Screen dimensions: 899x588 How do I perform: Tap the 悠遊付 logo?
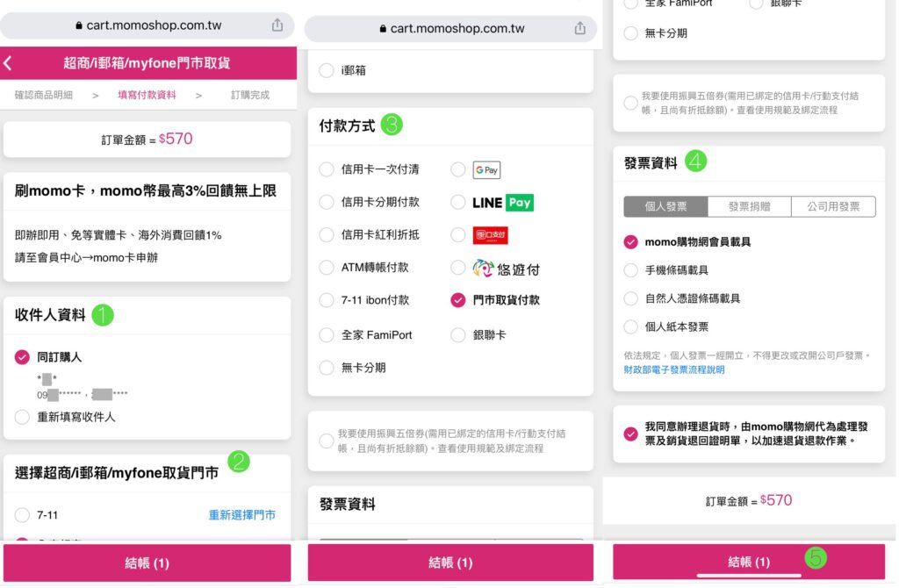506,269
